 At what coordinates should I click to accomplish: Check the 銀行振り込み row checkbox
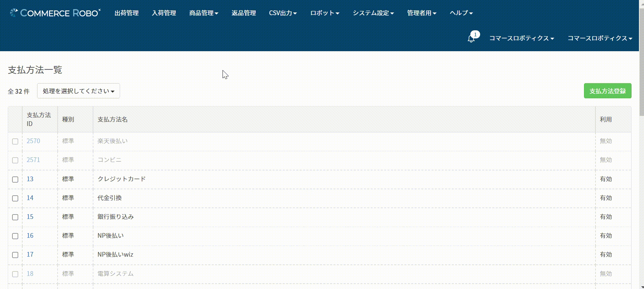click(x=15, y=217)
